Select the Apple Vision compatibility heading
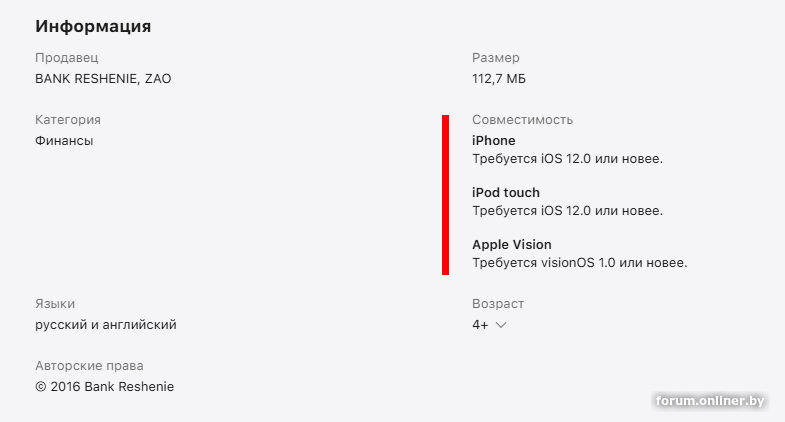The image size is (785, 422). click(512, 245)
